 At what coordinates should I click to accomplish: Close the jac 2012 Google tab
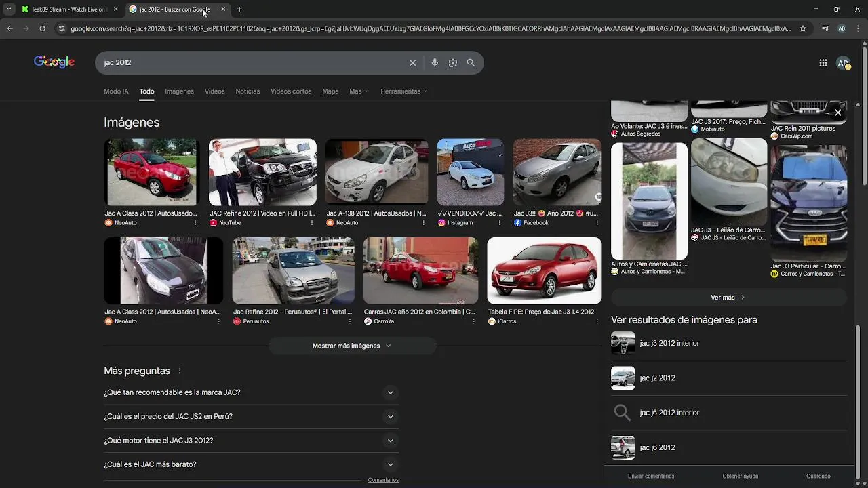tap(223, 9)
